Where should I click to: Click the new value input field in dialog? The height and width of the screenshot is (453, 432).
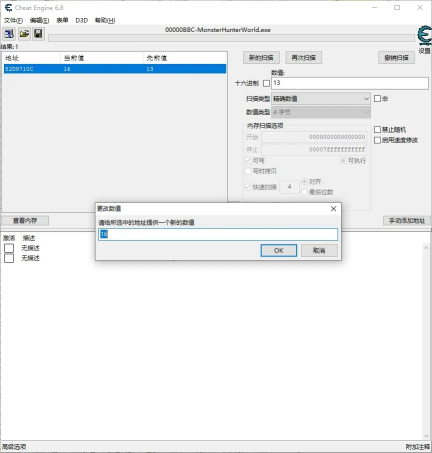[218, 234]
